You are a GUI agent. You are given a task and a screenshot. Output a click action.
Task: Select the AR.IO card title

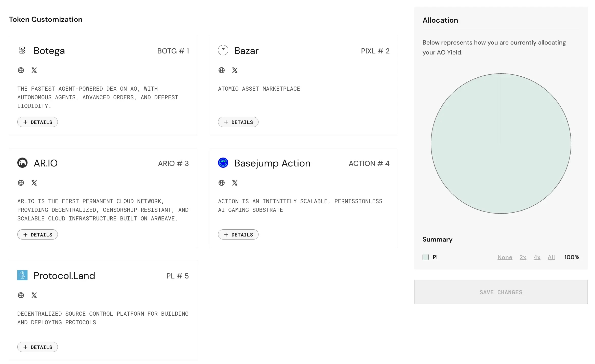coord(46,163)
